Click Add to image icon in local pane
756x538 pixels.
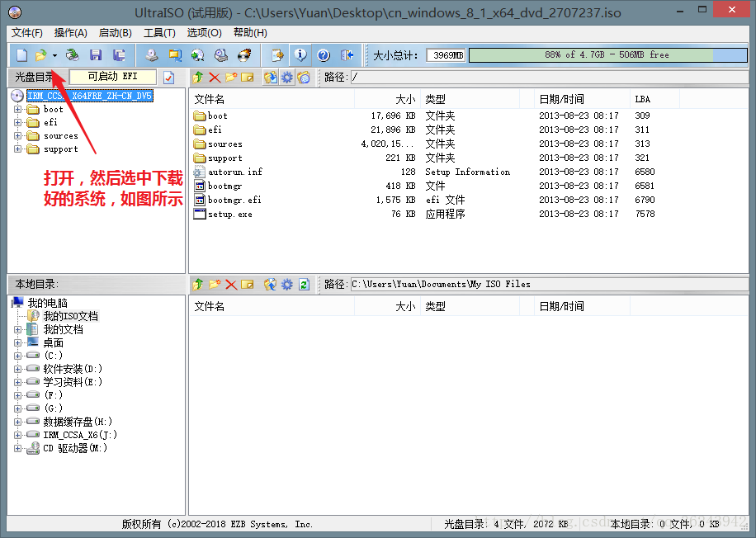click(x=271, y=285)
